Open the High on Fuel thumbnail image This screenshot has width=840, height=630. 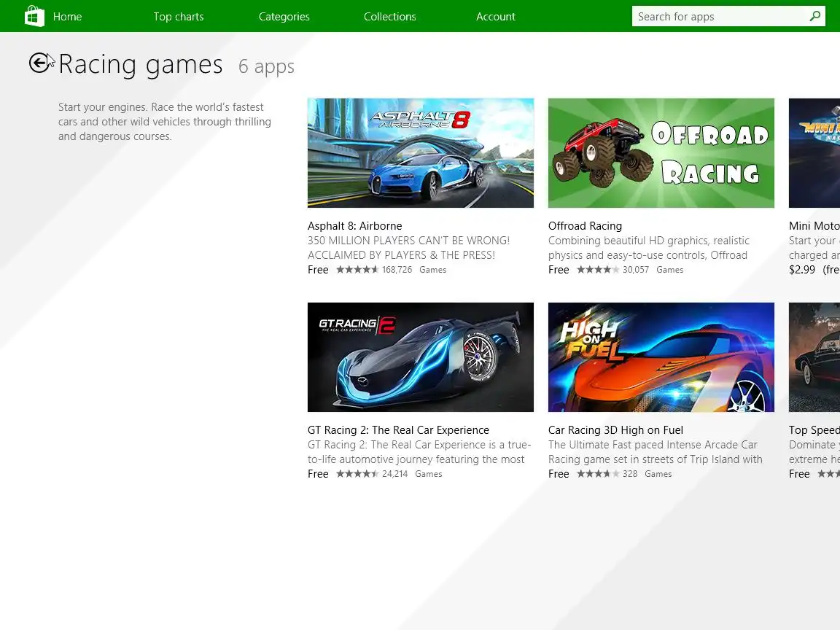661,357
